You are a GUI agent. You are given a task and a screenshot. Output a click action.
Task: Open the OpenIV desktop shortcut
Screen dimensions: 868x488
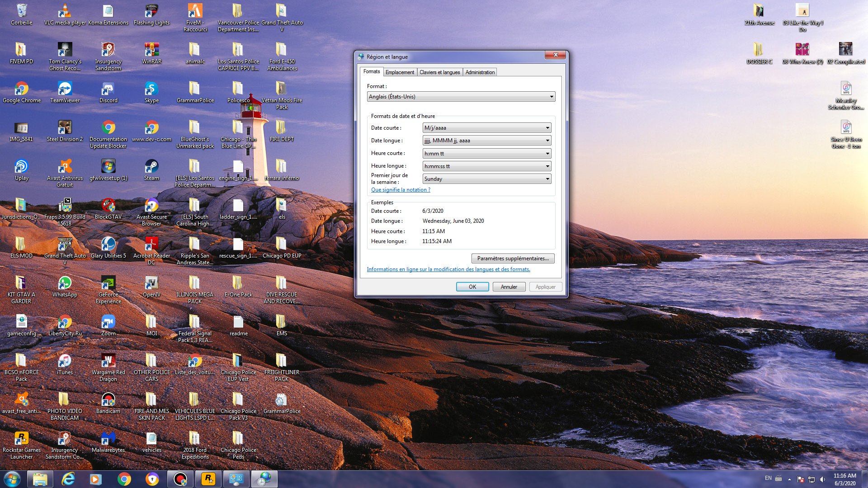click(x=151, y=283)
